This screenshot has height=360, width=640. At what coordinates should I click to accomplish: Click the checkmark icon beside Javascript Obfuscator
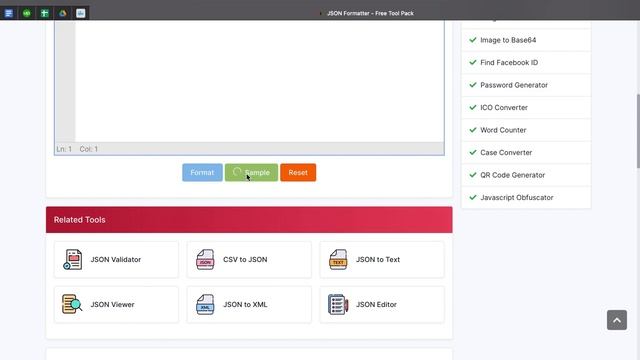[473, 197]
